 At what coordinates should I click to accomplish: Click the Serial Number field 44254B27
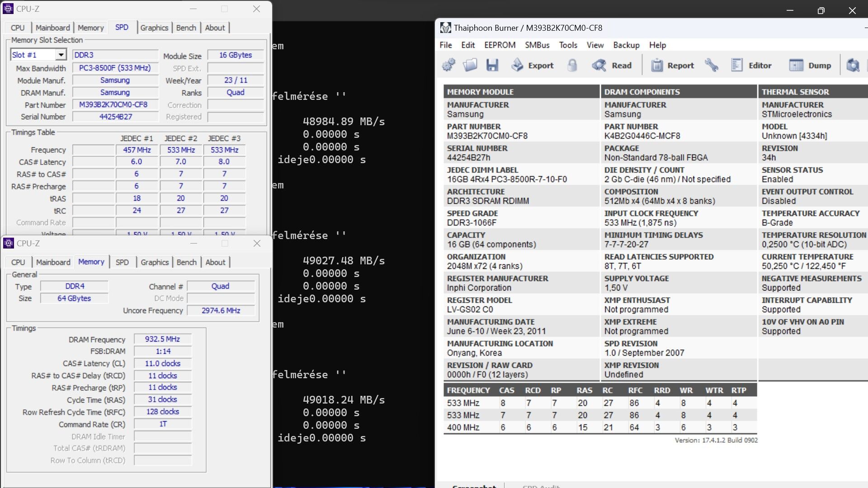[115, 117]
